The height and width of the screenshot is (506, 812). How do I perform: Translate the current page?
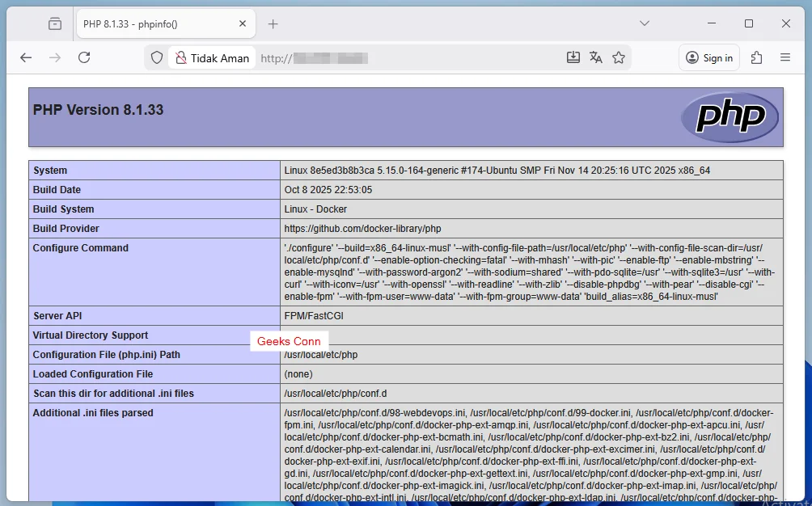coord(596,57)
